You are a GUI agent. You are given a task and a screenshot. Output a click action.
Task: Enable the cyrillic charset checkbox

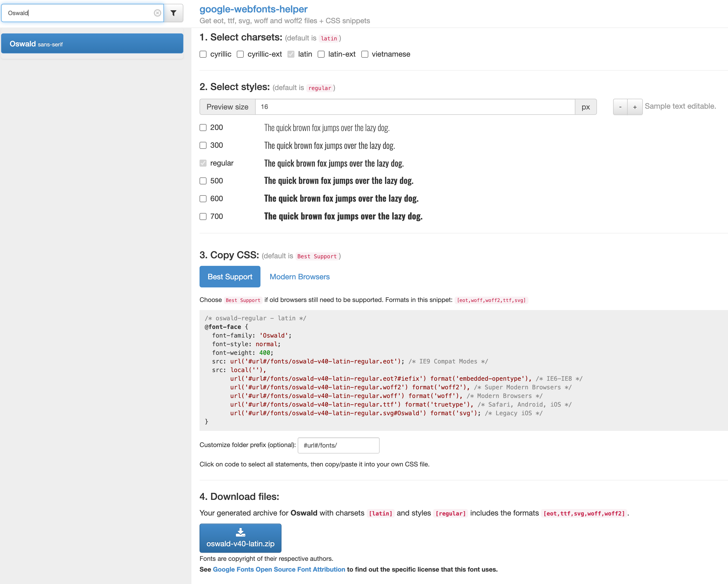[x=203, y=54]
